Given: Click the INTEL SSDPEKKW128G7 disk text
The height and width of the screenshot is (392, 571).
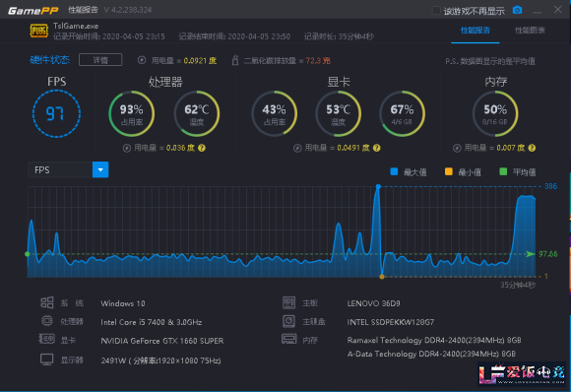Looking at the screenshot, I should point(391,322).
